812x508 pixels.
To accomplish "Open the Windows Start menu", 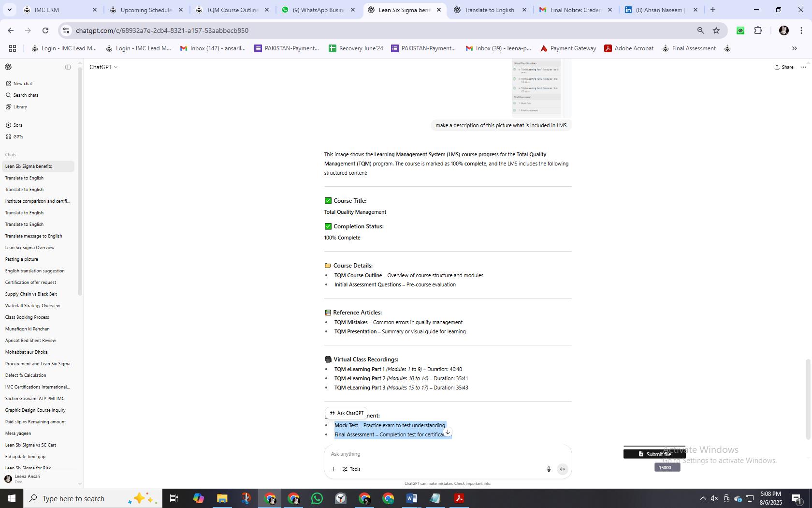I will 12,498.
